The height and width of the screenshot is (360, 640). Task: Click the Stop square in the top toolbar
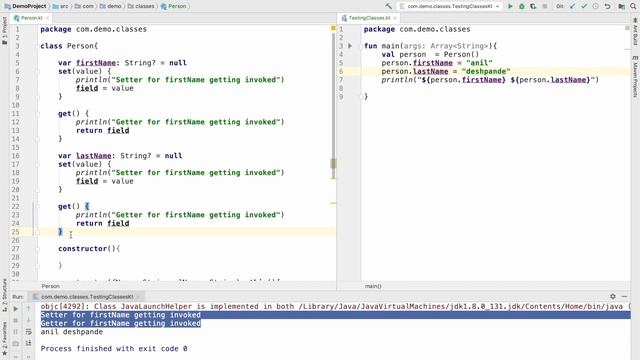click(544, 6)
